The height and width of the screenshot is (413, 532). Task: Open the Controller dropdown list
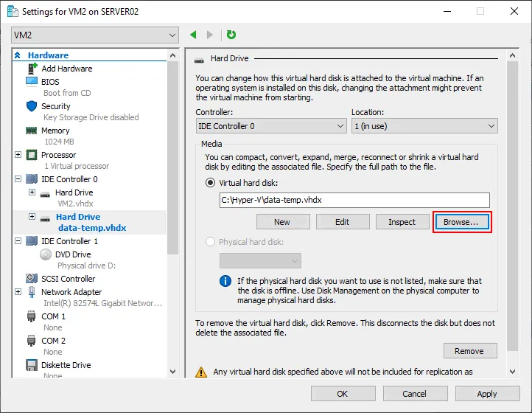[270, 126]
